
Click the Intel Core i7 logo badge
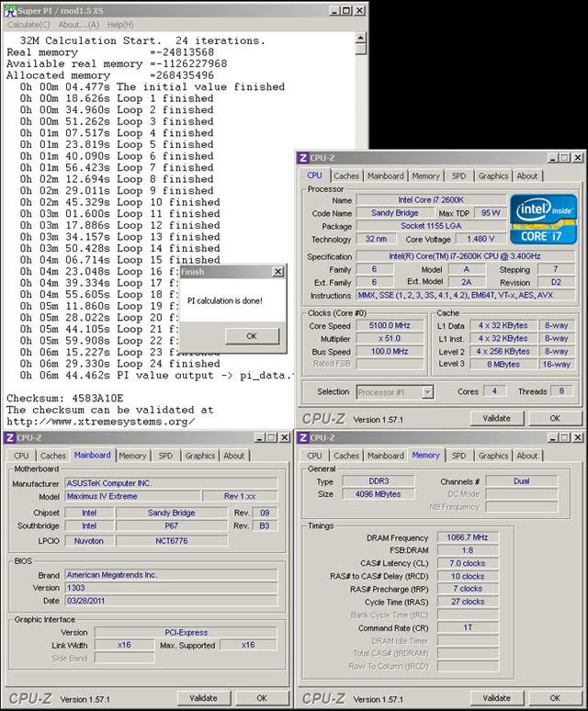pos(543,220)
